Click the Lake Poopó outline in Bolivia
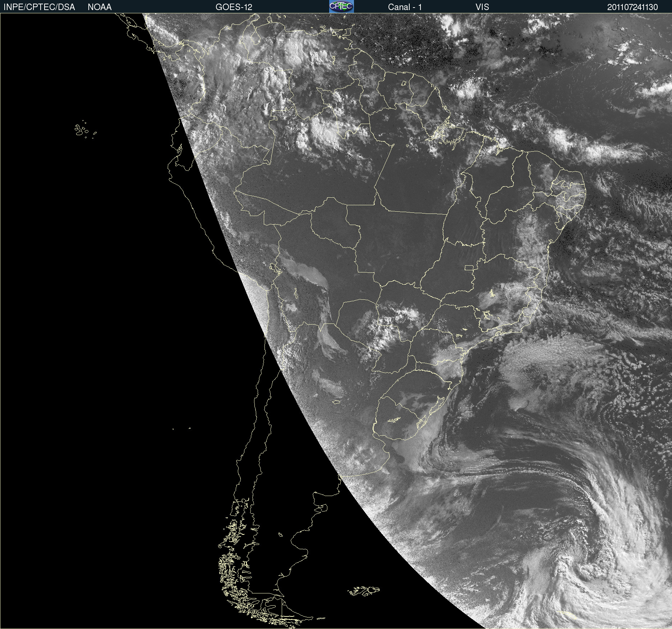Screen dimensions: 672x629 tap(295, 294)
